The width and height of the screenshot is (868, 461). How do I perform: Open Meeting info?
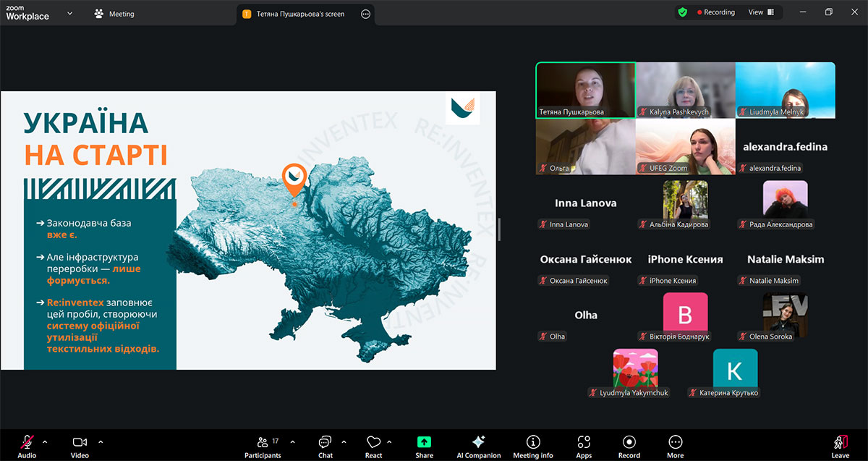point(533,443)
